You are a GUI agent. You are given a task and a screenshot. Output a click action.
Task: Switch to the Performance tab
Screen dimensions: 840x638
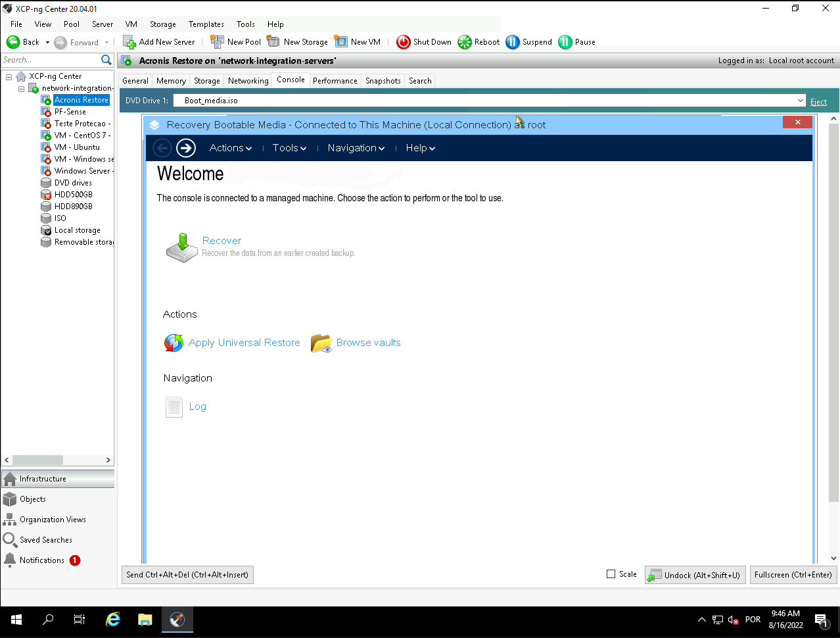[x=335, y=81]
